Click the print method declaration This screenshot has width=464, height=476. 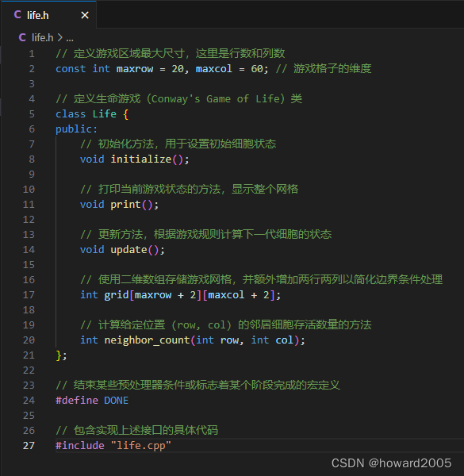[x=125, y=205]
